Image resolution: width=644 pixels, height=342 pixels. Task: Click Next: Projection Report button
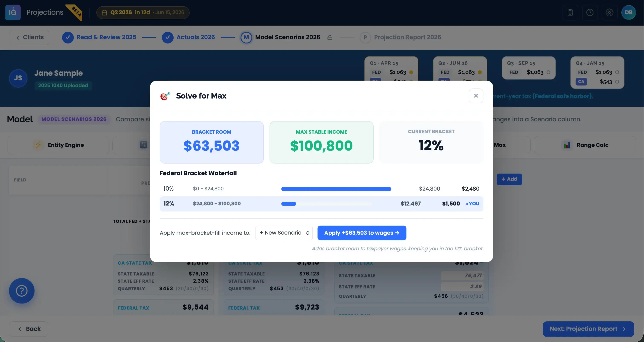(588, 329)
